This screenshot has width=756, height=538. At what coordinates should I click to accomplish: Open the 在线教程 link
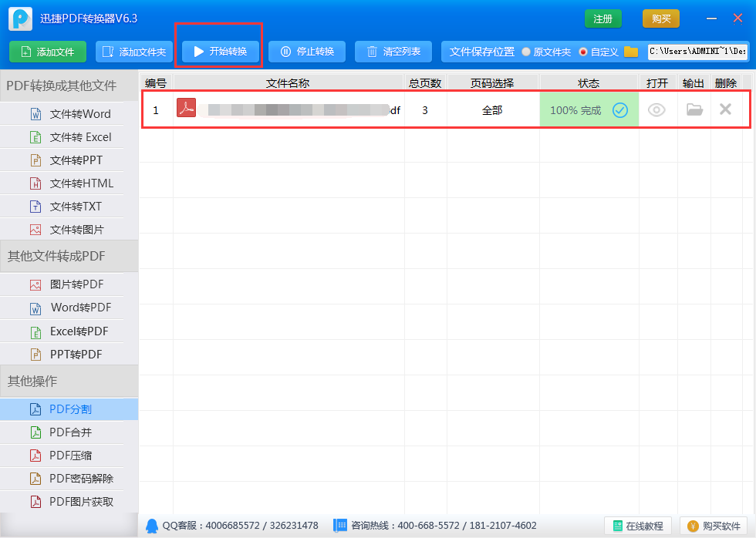[x=637, y=526]
